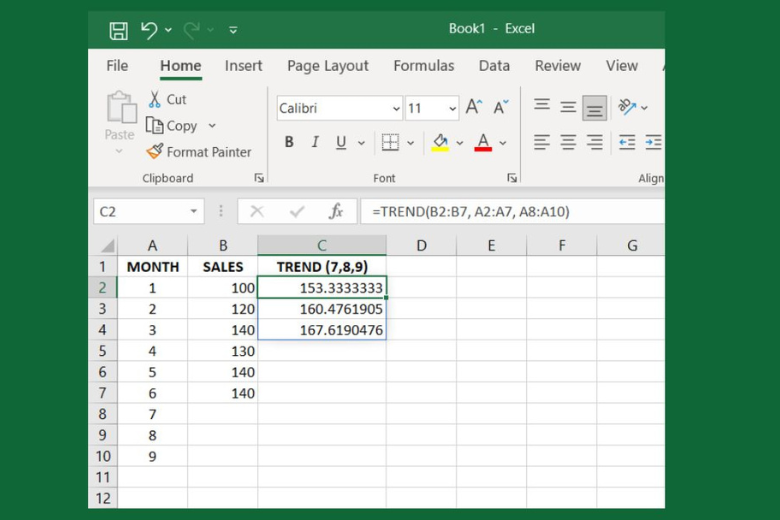Apply the red Font Color swatch
The height and width of the screenshot is (520, 780).
pyautogui.click(x=483, y=142)
